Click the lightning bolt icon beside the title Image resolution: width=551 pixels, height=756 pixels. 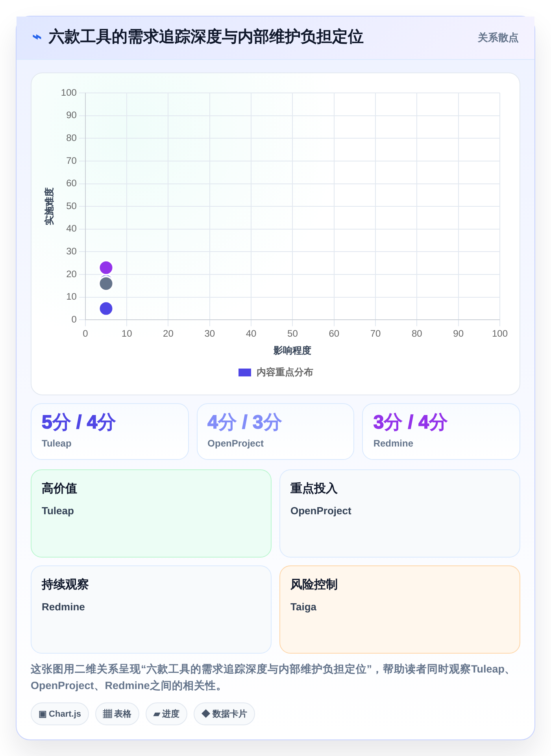[37, 37]
